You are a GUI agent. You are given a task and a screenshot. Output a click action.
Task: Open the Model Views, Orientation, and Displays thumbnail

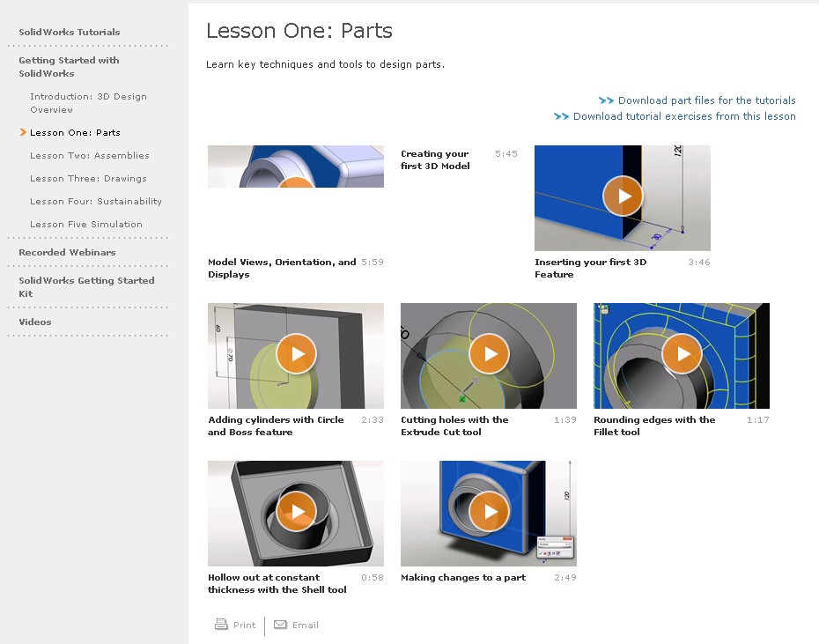coord(295,167)
